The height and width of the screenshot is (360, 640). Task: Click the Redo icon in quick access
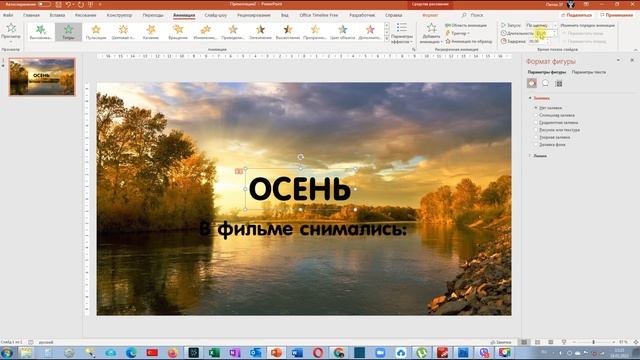(x=80, y=4)
